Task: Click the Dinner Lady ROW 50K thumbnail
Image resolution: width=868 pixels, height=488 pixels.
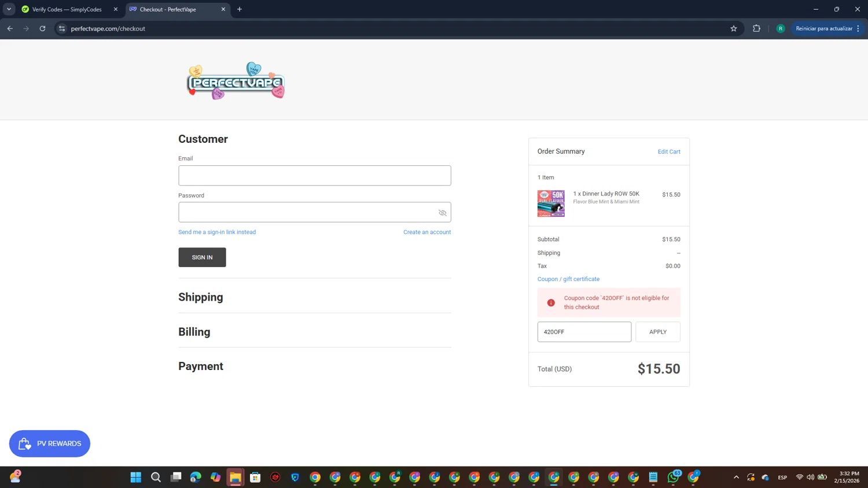Action: click(551, 204)
